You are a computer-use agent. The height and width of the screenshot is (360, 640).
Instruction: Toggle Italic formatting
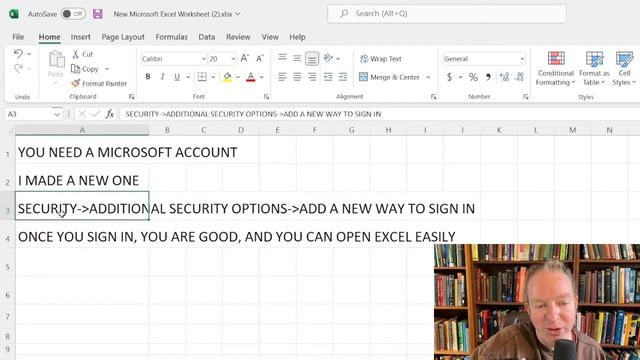pos(162,77)
